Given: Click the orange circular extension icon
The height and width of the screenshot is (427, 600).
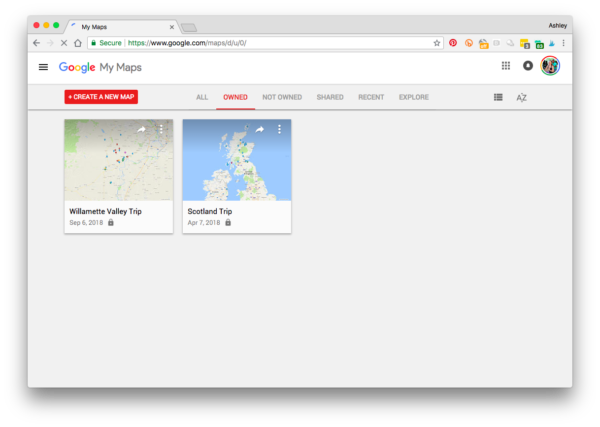Looking at the screenshot, I should point(469,43).
